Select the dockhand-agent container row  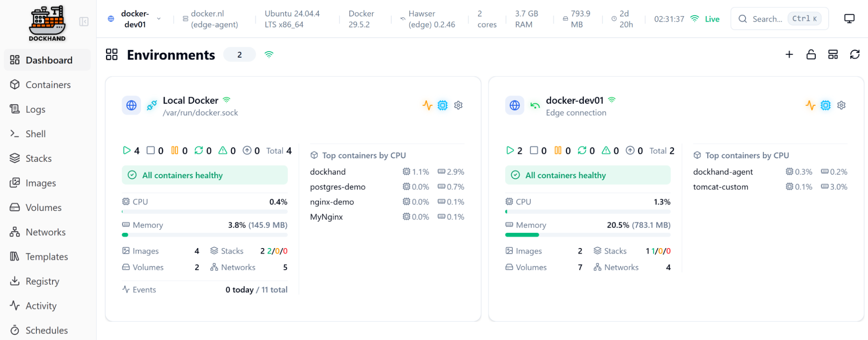(770, 172)
